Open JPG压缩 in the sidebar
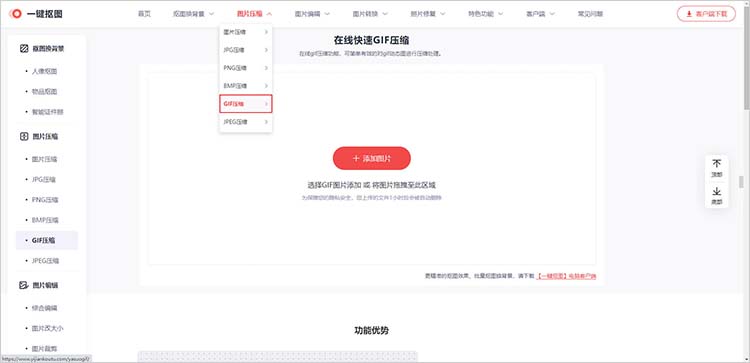 click(x=44, y=179)
